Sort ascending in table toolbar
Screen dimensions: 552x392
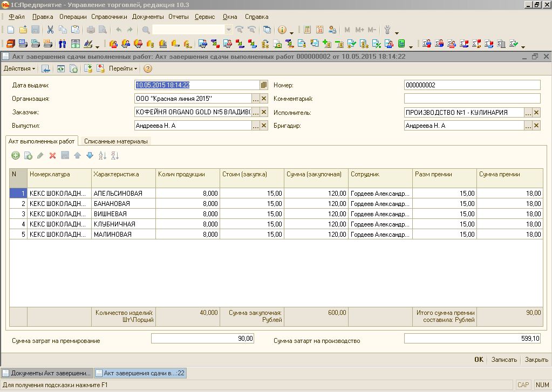tap(102, 155)
